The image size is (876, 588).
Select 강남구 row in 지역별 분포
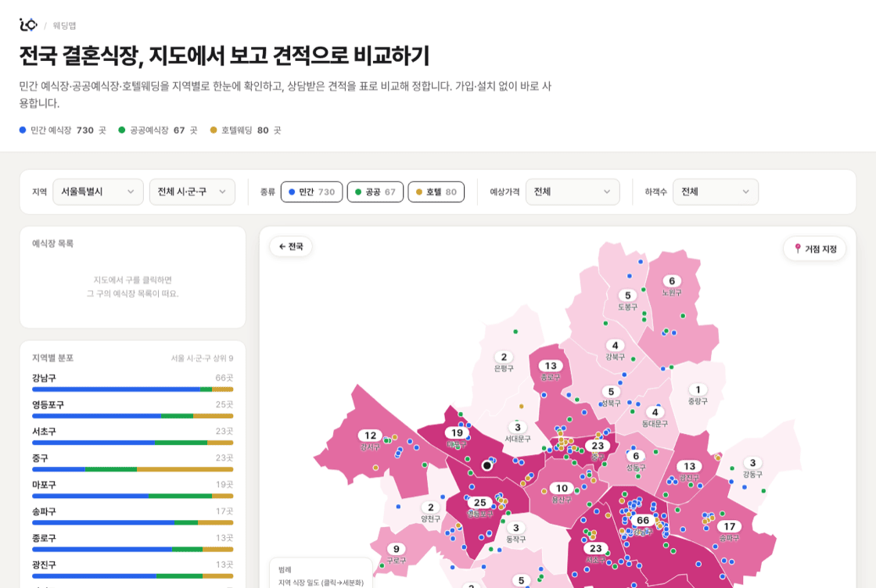132,383
